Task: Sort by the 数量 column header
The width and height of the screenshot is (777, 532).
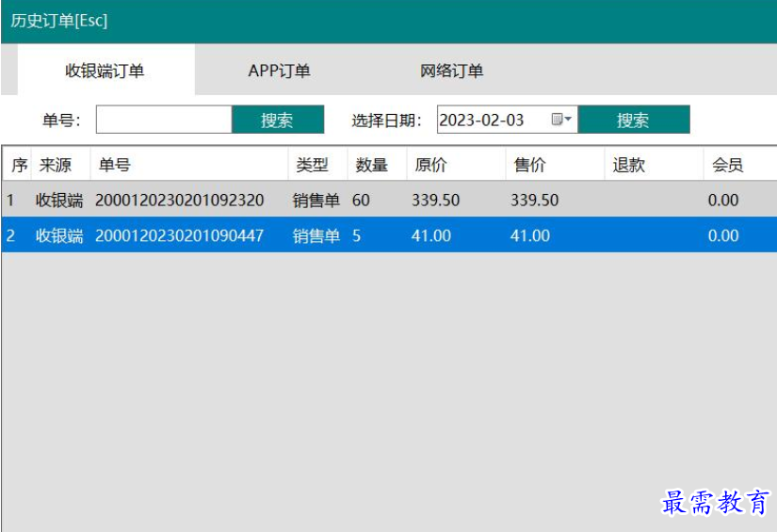Action: click(377, 165)
